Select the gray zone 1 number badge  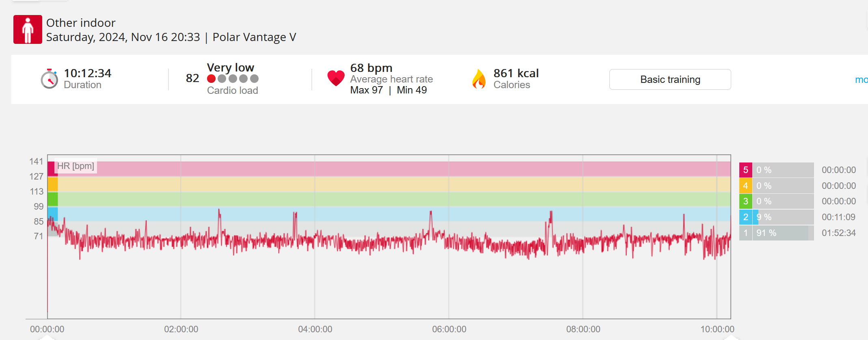745,233
